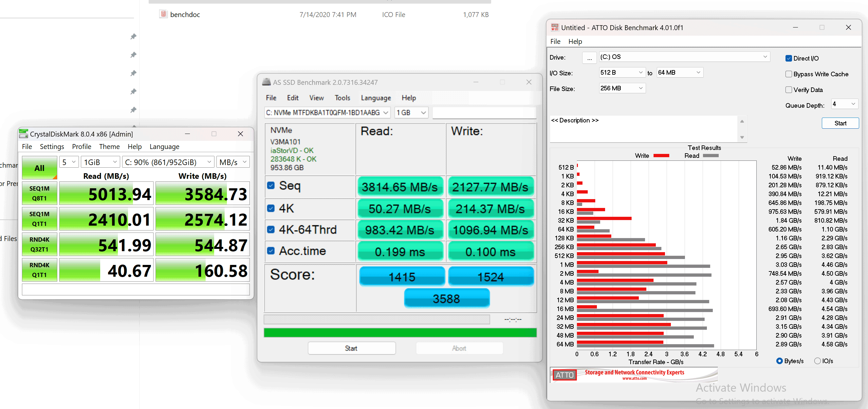Viewport: 868px width, 409px height.
Task: Click the CrystalDiskMark title bar app icon
Action: 24,134
